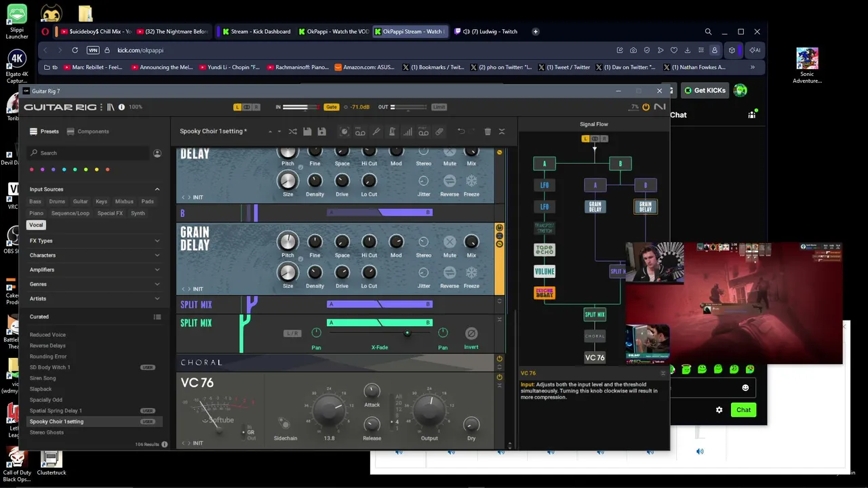
Task: Click the user presets profile icon
Action: [157, 153]
